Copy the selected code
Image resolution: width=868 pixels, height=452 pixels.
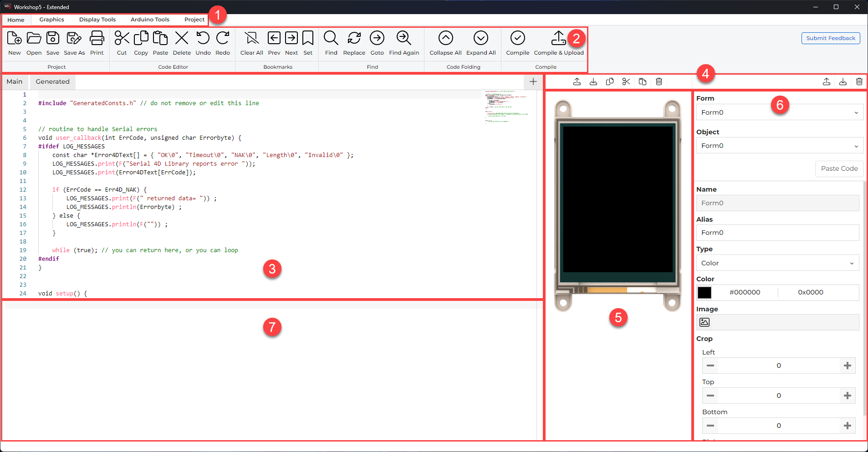(x=141, y=43)
